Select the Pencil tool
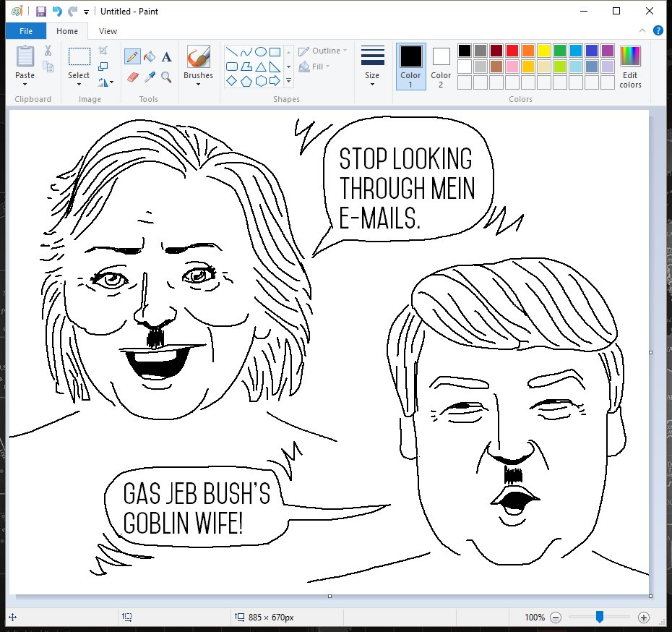This screenshot has height=632, width=672. click(x=132, y=56)
